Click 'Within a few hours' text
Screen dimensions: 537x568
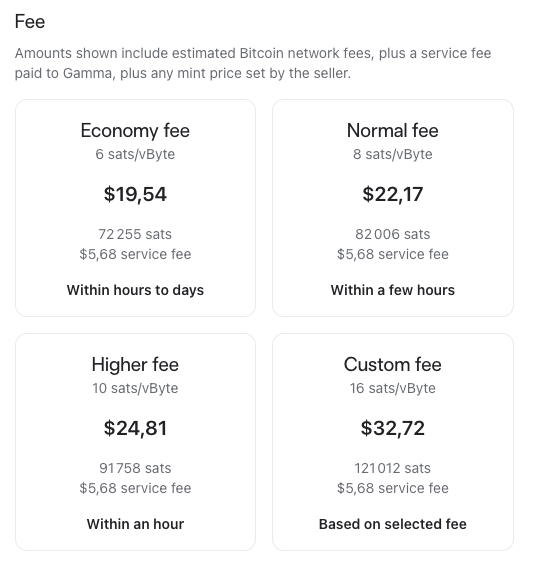[x=393, y=290]
